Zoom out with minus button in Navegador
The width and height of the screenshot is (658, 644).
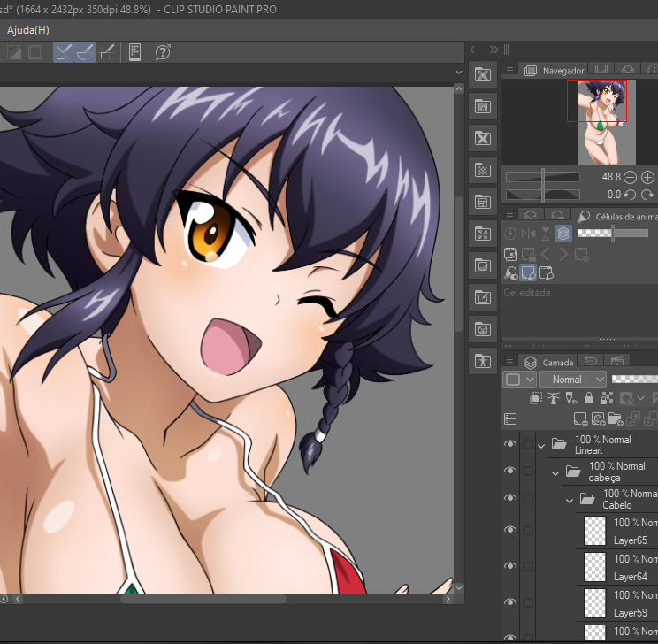(x=630, y=177)
